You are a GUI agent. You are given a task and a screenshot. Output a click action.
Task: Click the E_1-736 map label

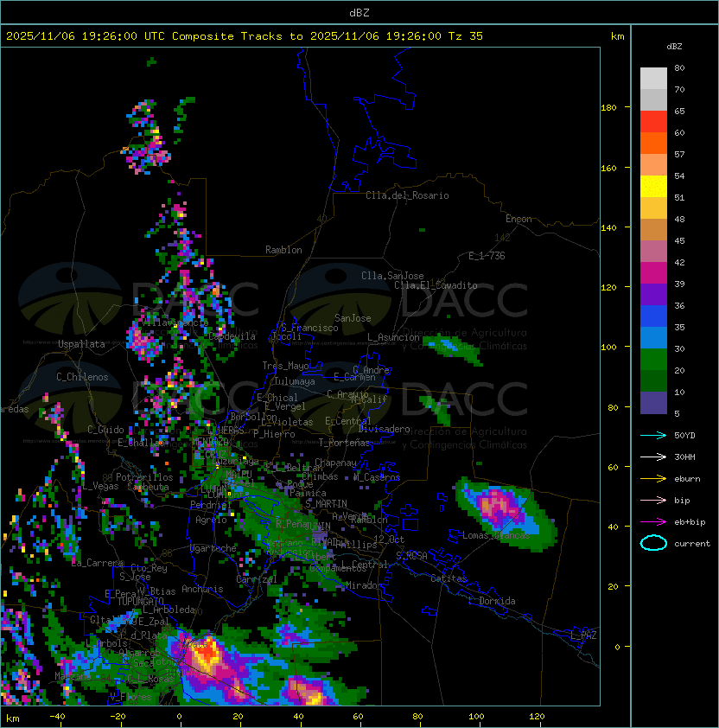(x=487, y=256)
